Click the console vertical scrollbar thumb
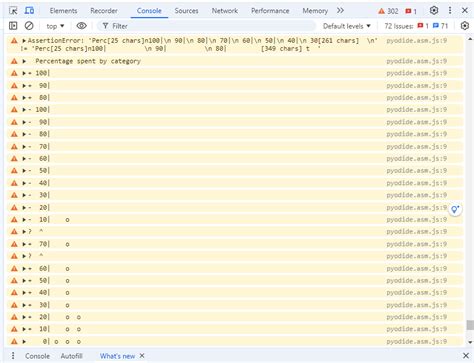474x363 pixels. pos(470,325)
